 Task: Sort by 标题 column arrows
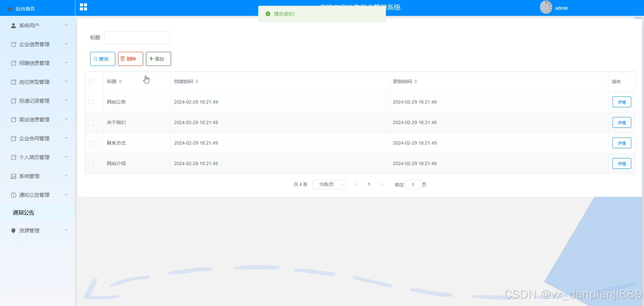[x=120, y=81]
